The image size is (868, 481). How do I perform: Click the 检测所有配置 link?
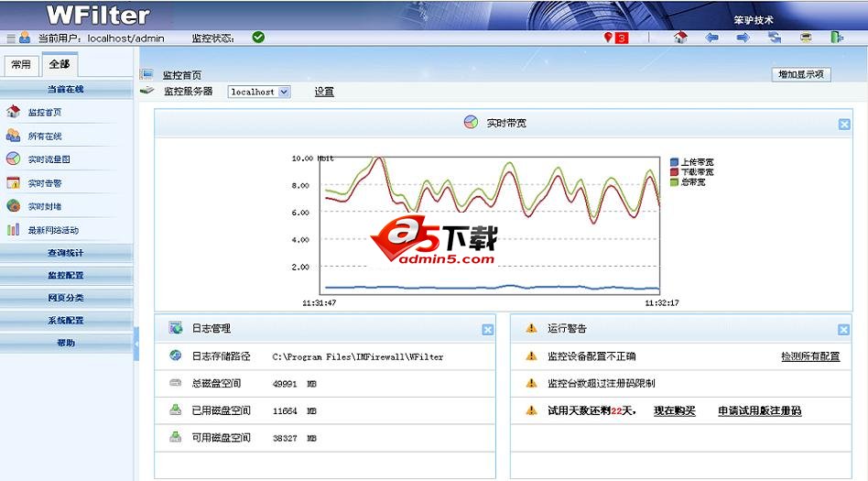[x=810, y=356]
